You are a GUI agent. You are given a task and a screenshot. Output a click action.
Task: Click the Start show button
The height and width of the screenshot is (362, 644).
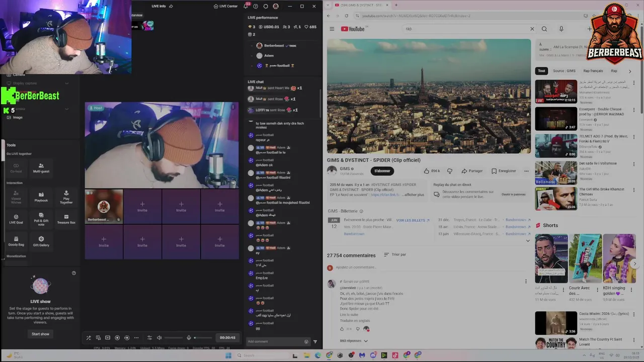40,334
